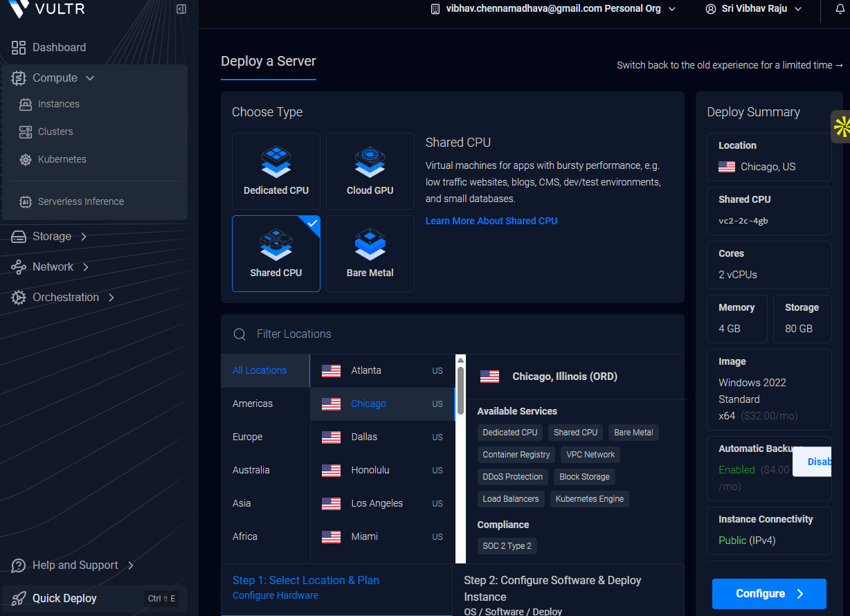Choose Honolulu location

(383, 470)
